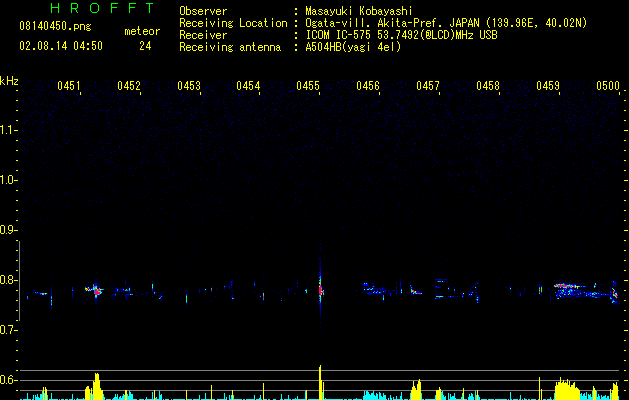
Task: Click the 0.9 kHz axis label
Action: click(8, 230)
